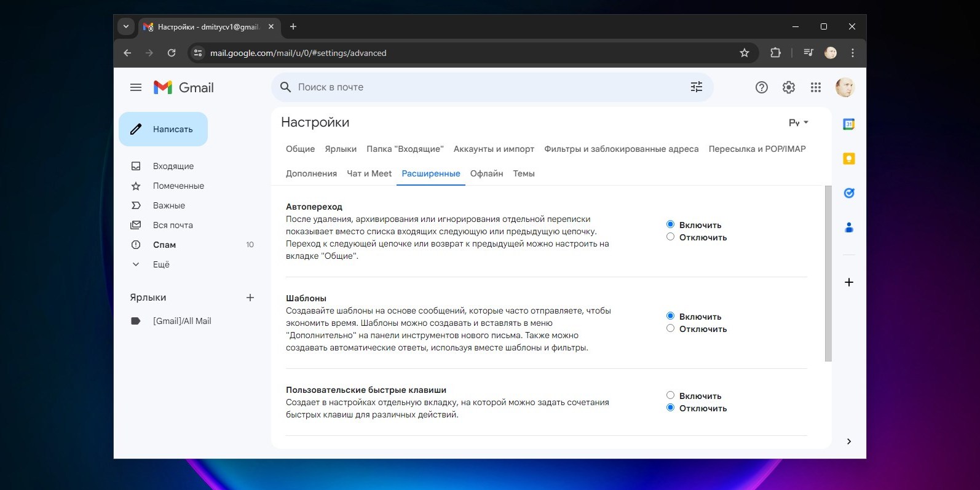Image resolution: width=980 pixels, height=490 pixels.
Task: Disable Автопереход option
Action: (x=670, y=237)
